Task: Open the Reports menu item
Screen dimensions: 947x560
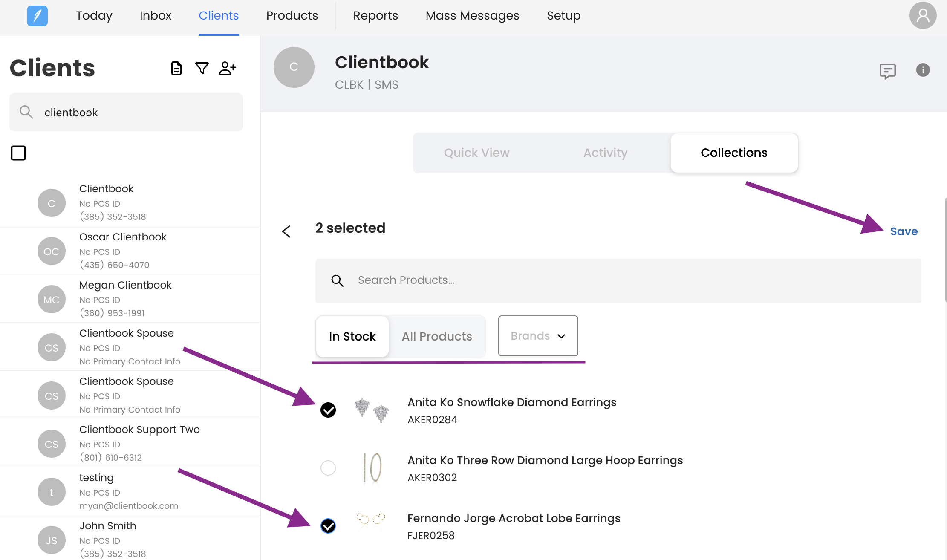Action: pos(375,16)
